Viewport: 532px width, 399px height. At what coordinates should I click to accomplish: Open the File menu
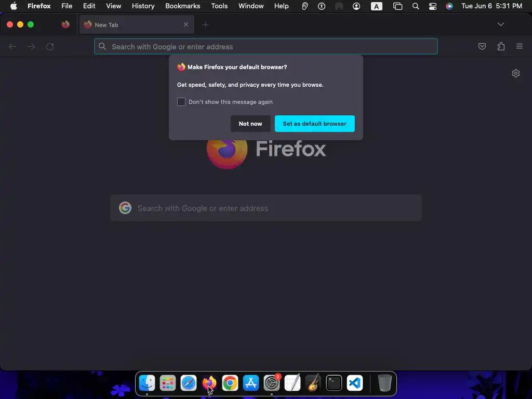67,6
